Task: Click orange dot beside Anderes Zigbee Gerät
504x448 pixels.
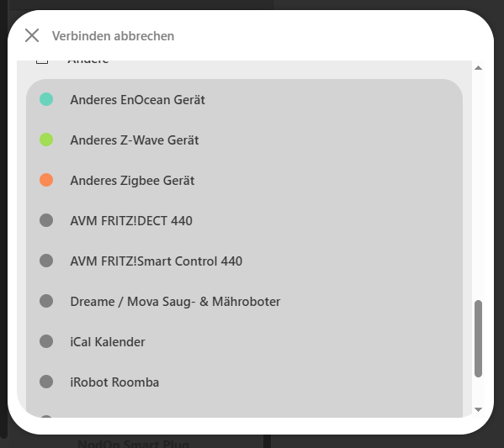Action: (x=46, y=180)
